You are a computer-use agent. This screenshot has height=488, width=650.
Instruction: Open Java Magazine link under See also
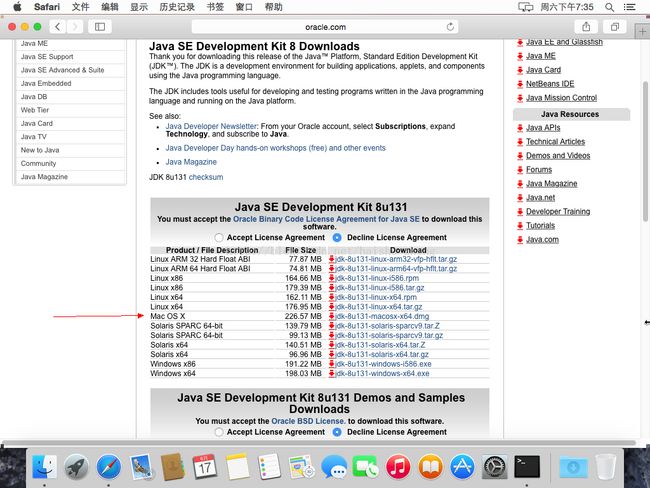pos(191,162)
